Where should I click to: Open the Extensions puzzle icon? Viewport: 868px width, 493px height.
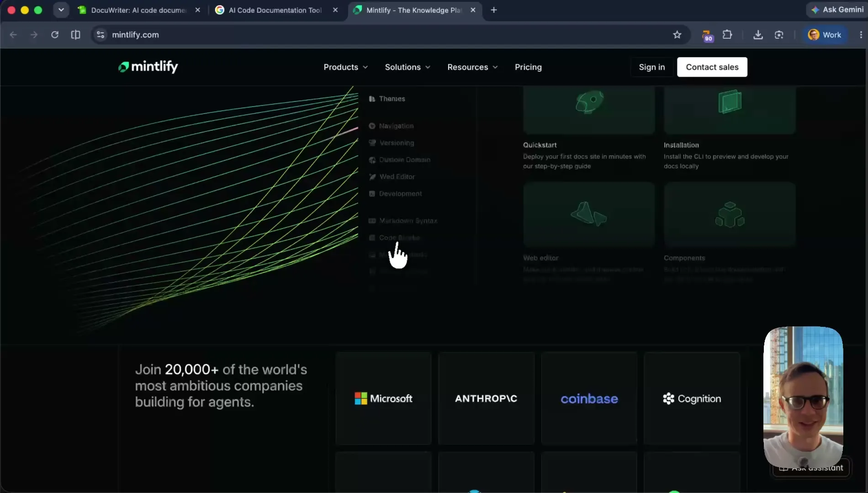[x=727, y=35]
